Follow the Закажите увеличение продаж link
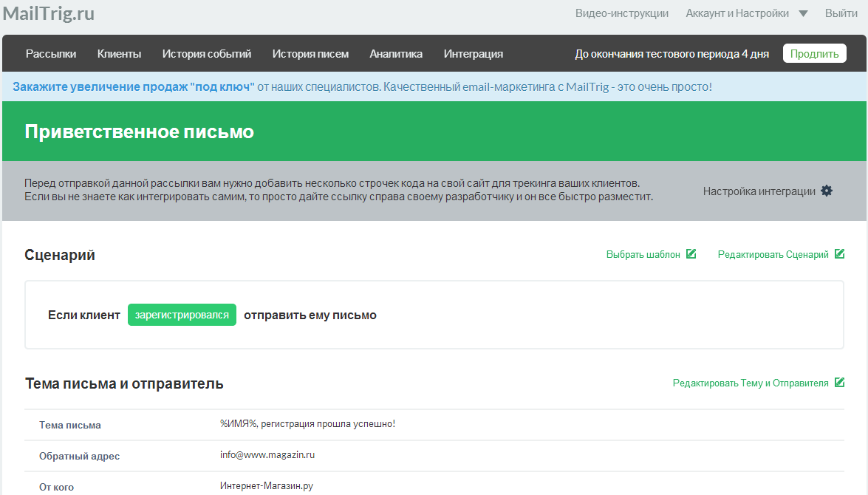Viewport: 868px width, 495px height. 134,87
